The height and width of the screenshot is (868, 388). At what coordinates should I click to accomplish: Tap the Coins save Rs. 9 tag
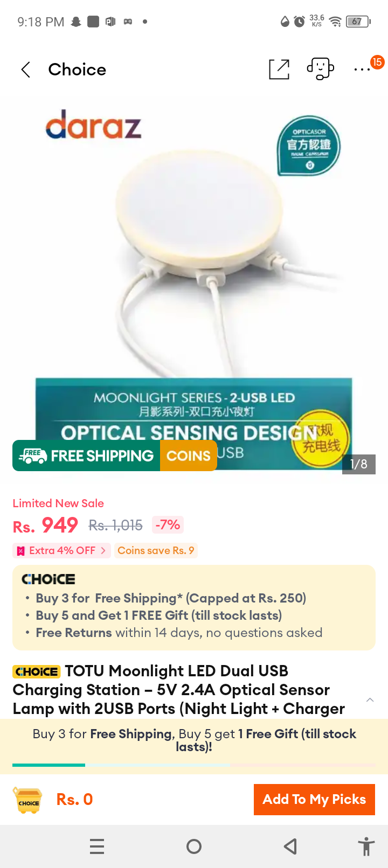pyautogui.click(x=156, y=550)
